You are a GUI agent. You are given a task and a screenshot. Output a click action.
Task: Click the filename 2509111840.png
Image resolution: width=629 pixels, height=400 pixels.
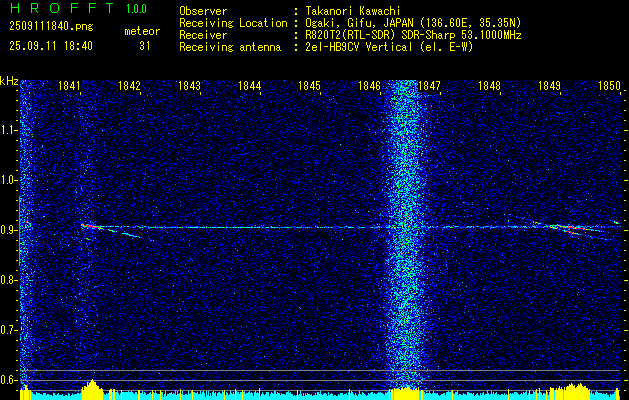(51, 26)
